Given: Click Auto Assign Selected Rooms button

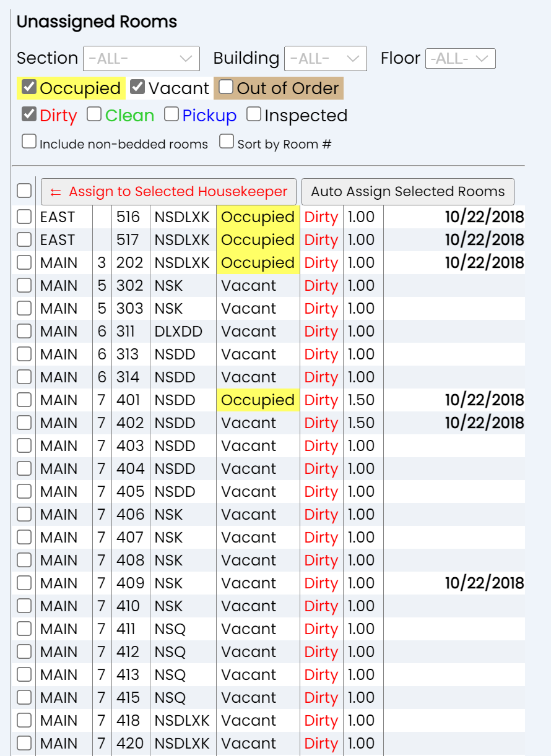Looking at the screenshot, I should click(x=407, y=192).
